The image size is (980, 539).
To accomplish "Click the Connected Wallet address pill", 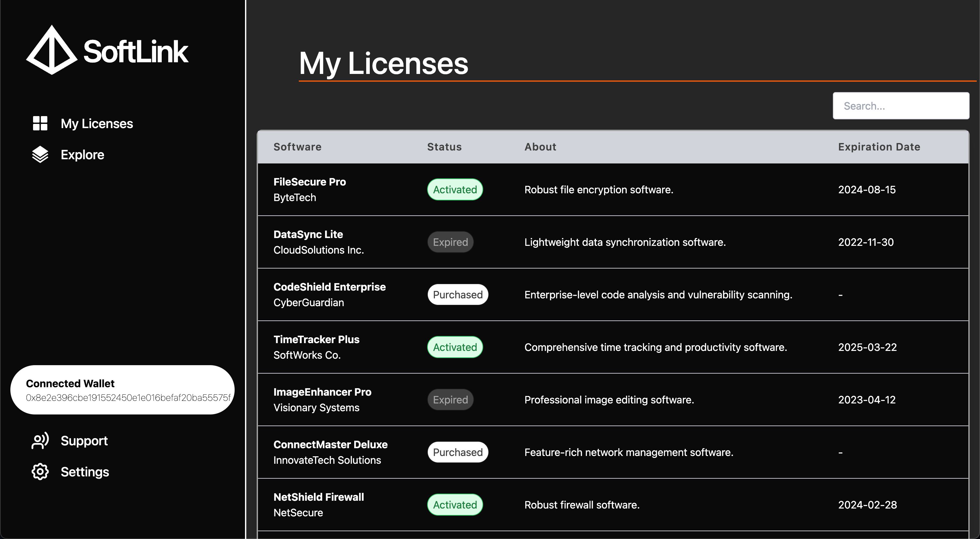I will (122, 390).
